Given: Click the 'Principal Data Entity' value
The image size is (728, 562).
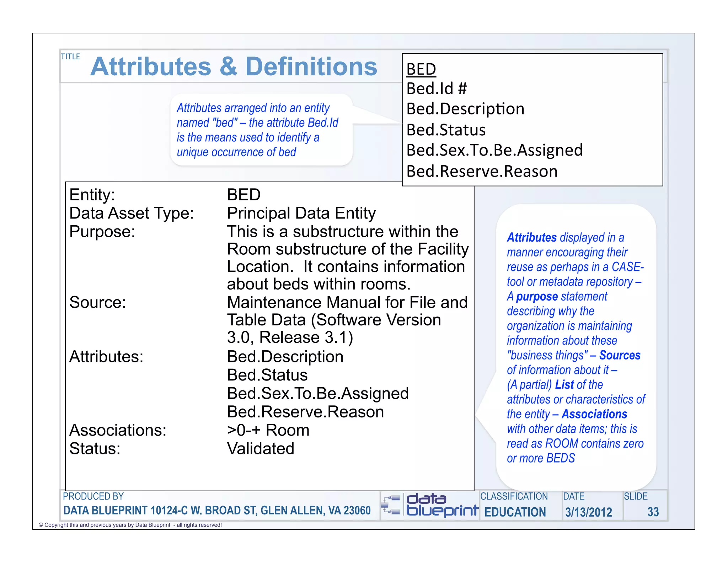Looking at the screenshot, I should [301, 213].
